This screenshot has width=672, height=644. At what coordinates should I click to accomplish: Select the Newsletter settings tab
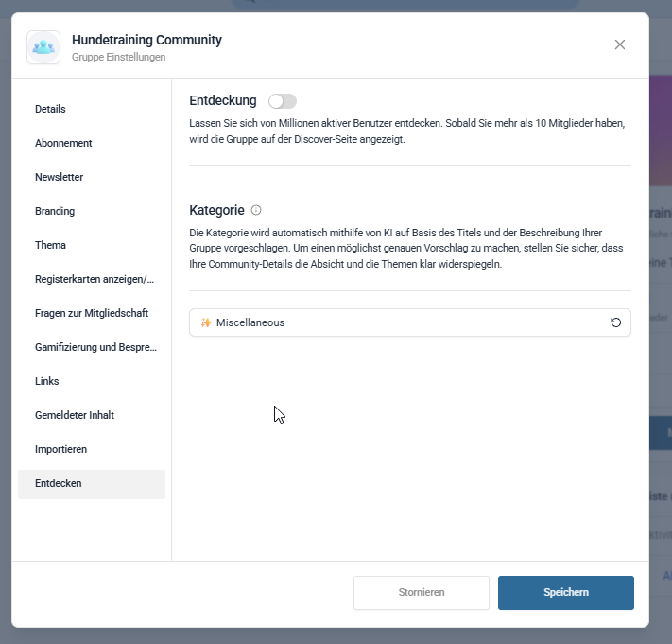coord(60,177)
